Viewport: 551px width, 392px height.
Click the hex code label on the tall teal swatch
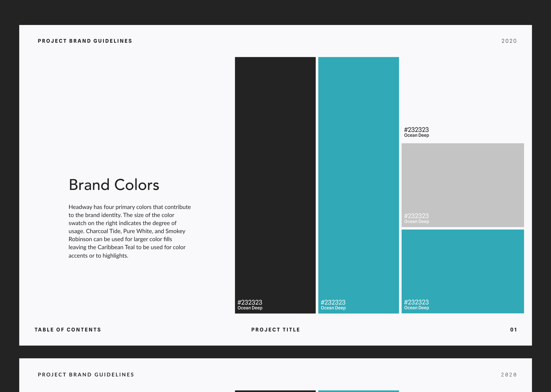pos(333,302)
